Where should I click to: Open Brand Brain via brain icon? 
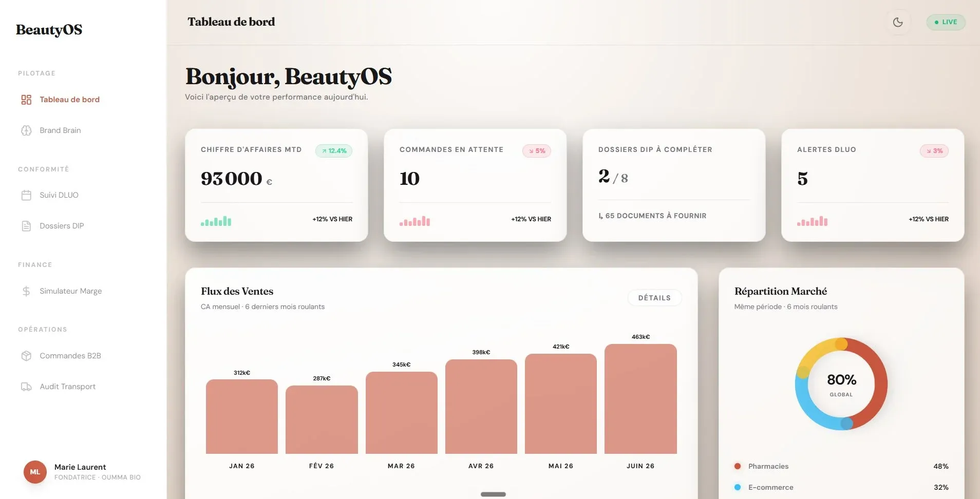(26, 130)
